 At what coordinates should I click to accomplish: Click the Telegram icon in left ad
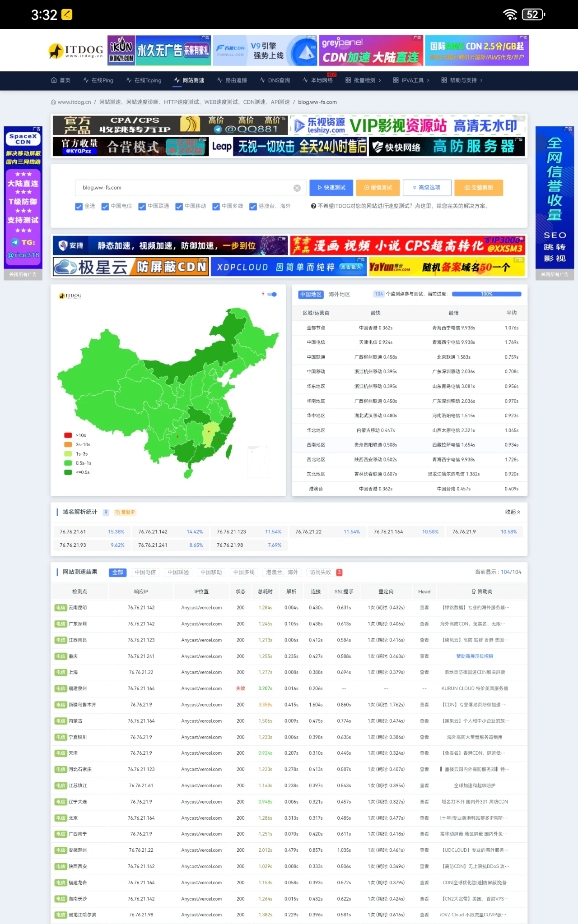(x=15, y=243)
